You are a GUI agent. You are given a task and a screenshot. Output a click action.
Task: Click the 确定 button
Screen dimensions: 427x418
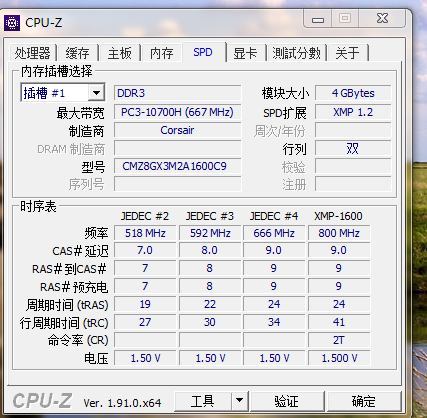tap(364, 401)
